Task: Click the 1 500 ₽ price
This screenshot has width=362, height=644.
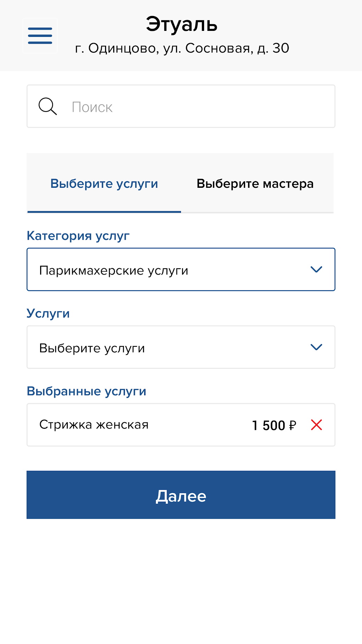Action: tap(269, 425)
